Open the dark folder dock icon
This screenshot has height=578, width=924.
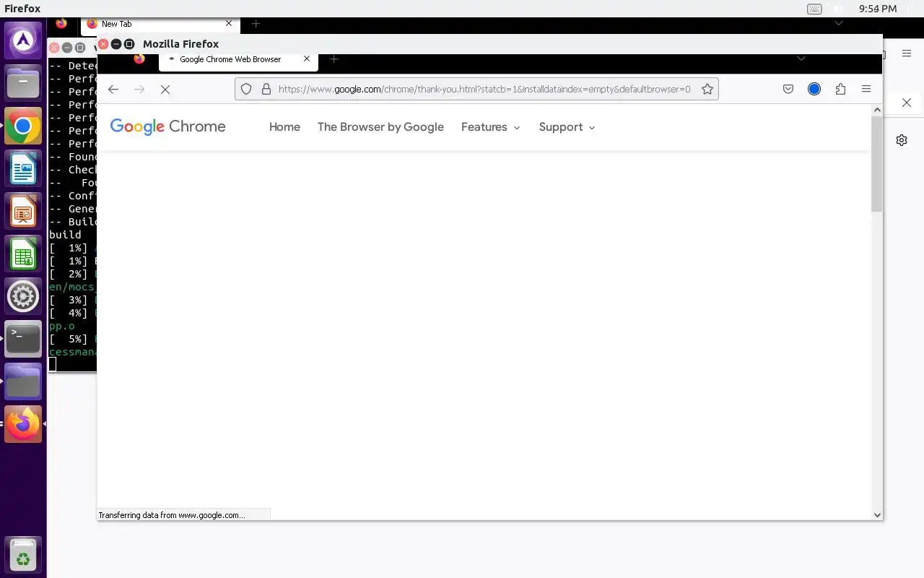(23, 381)
